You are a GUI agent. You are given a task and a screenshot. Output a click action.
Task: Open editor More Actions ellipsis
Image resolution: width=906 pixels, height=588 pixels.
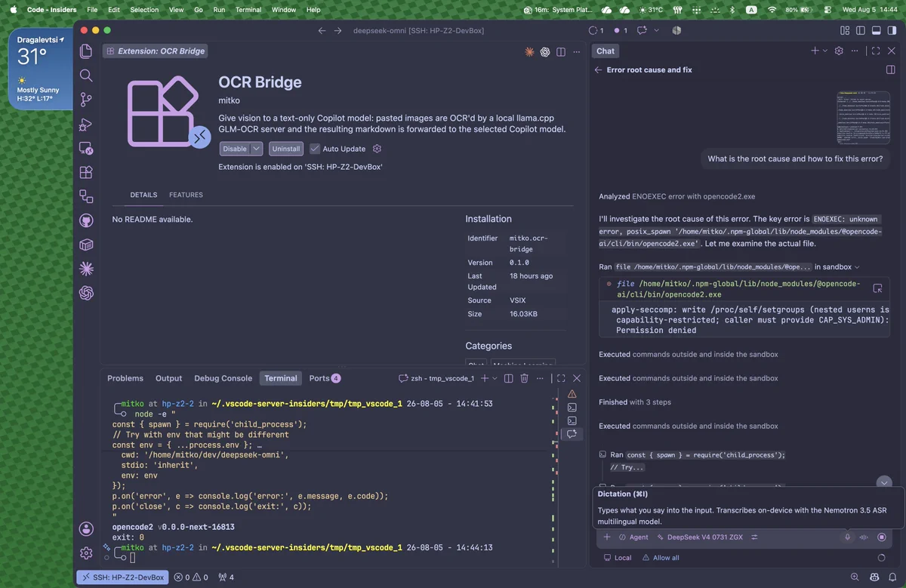[x=577, y=51]
